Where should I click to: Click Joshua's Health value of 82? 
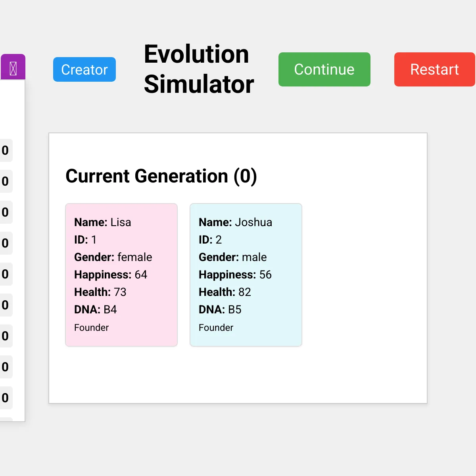point(244,292)
